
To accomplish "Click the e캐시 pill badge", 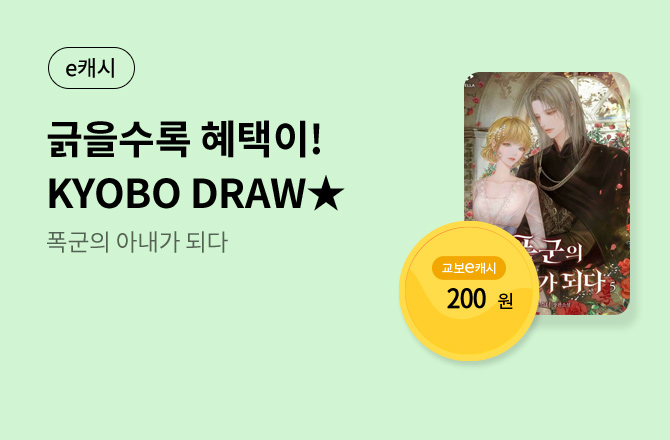I will (91, 68).
